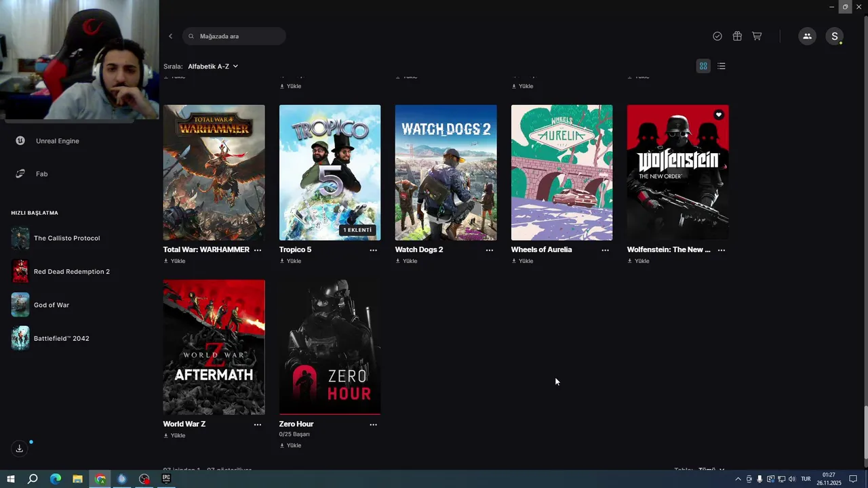Viewport: 868px width, 488px height.
Task: Open the network tray icon
Action: coord(781,479)
